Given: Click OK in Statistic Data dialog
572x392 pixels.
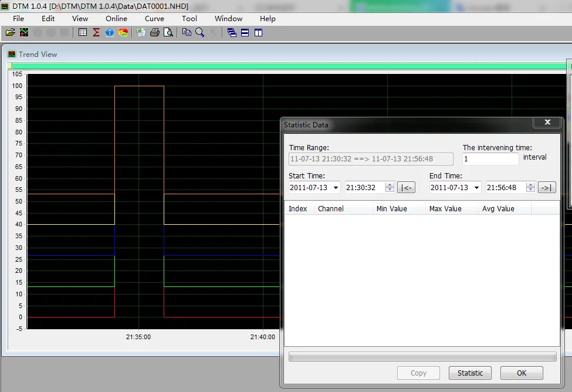Looking at the screenshot, I should pos(522,373).
